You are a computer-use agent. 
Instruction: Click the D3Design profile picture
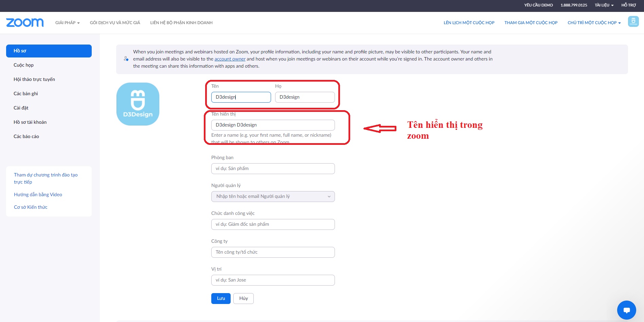coord(138,104)
